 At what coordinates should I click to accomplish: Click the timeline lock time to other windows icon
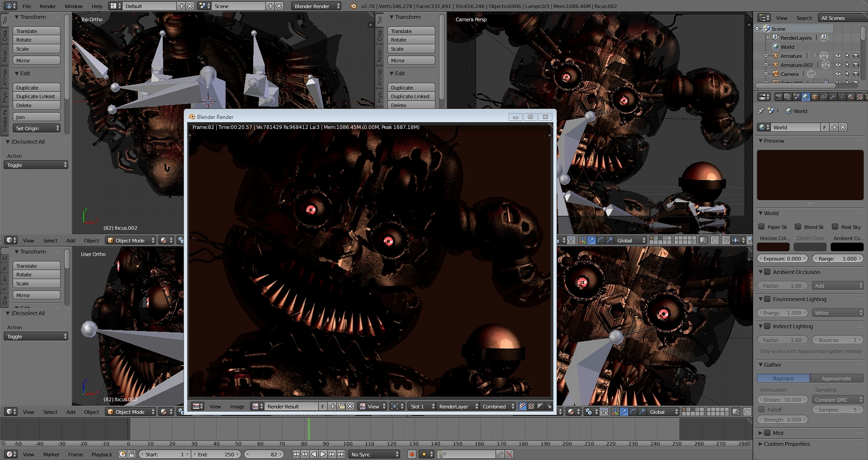tap(132, 454)
